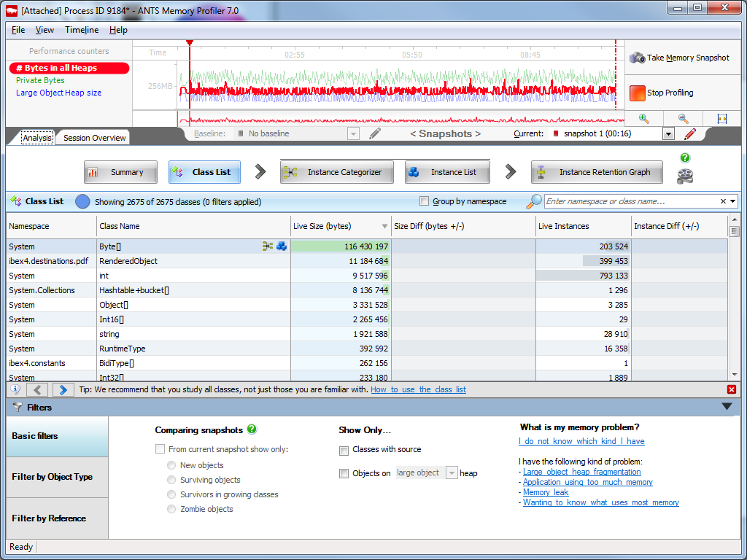This screenshot has width=747, height=560.
Task: Open help via green question mark near Retention Graph
Action: [685, 157]
